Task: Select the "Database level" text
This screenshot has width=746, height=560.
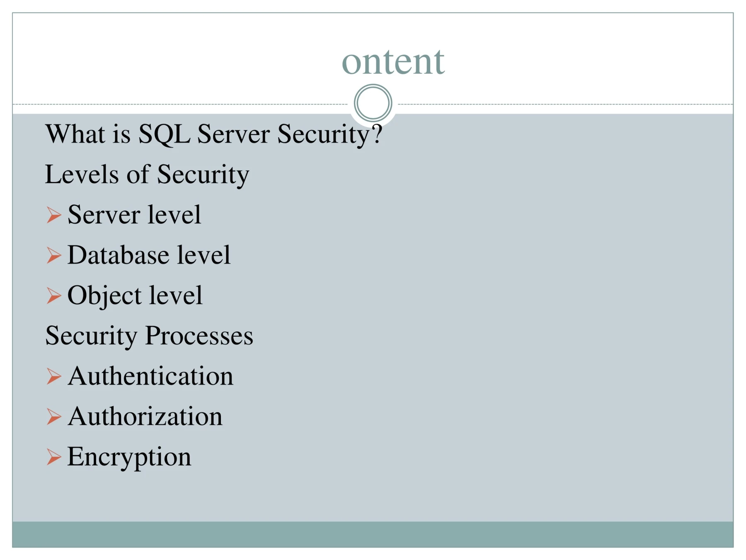Action: tap(149, 255)
